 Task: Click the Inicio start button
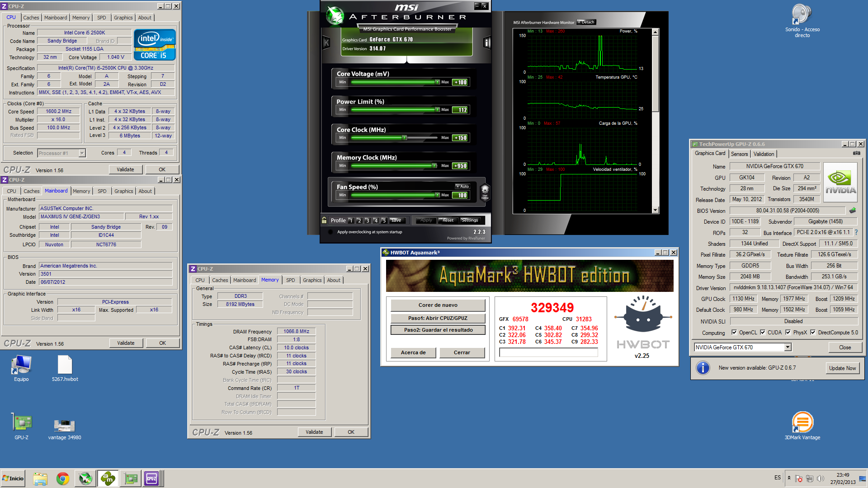(x=13, y=479)
